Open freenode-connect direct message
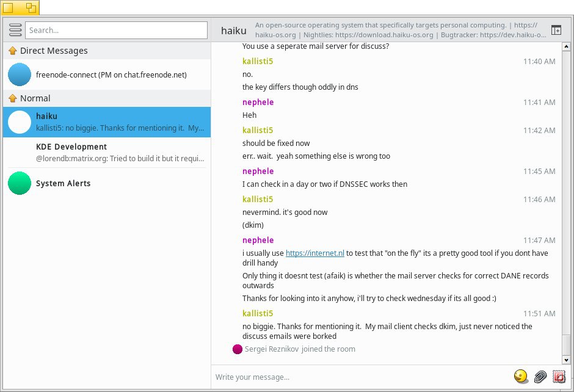The height and width of the screenshot is (392, 574). (107, 74)
